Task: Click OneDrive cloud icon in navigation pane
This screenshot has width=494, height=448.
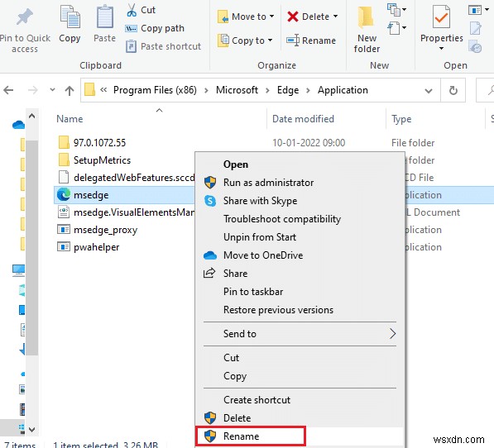Action: [x=18, y=125]
